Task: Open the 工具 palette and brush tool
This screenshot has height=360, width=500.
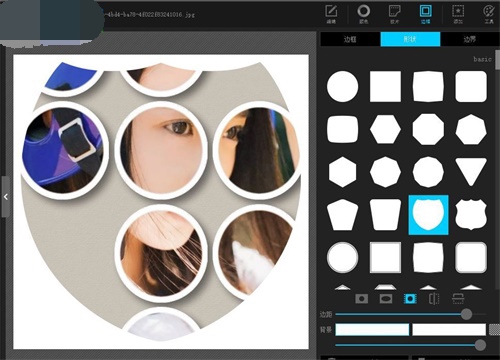Action: point(489,14)
